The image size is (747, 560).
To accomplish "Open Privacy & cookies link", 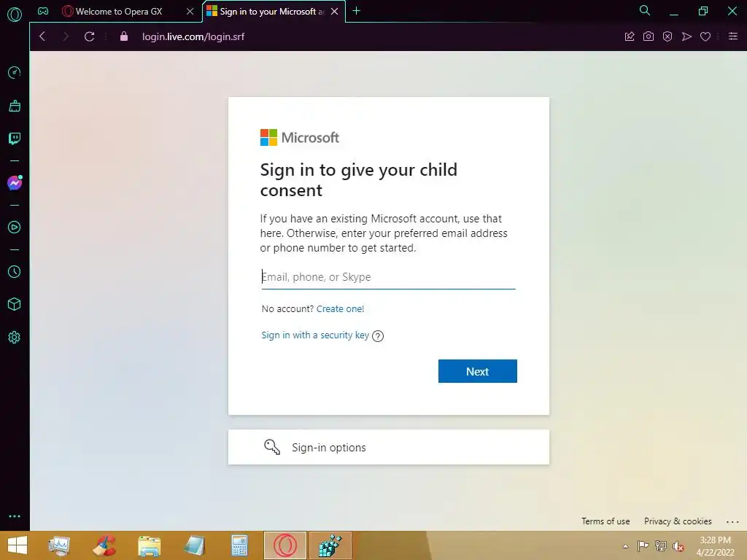I will click(x=678, y=521).
